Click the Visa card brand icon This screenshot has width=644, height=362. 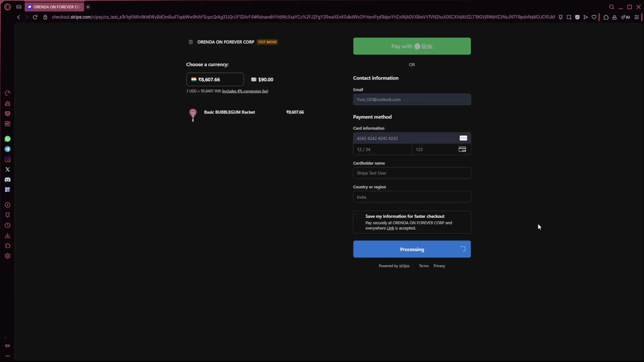(463, 138)
